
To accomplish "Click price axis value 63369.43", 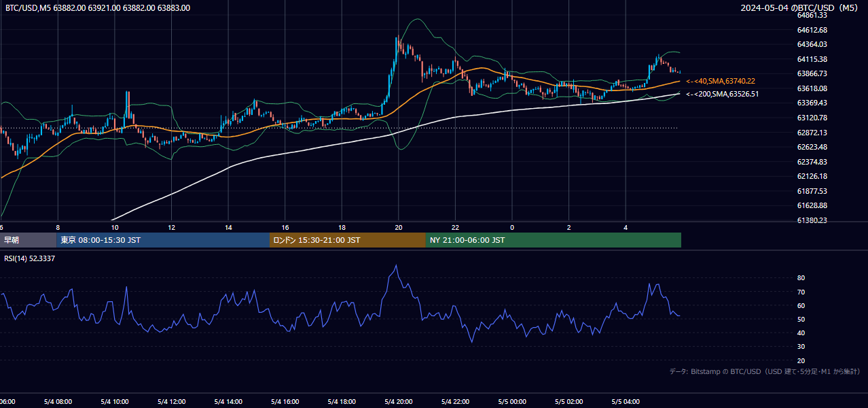I will coord(812,103).
